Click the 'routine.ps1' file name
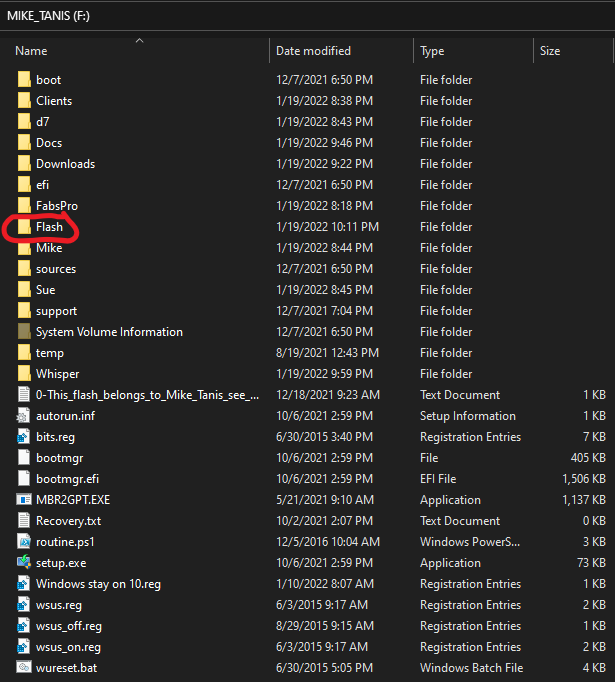This screenshot has width=615, height=682. tap(65, 542)
